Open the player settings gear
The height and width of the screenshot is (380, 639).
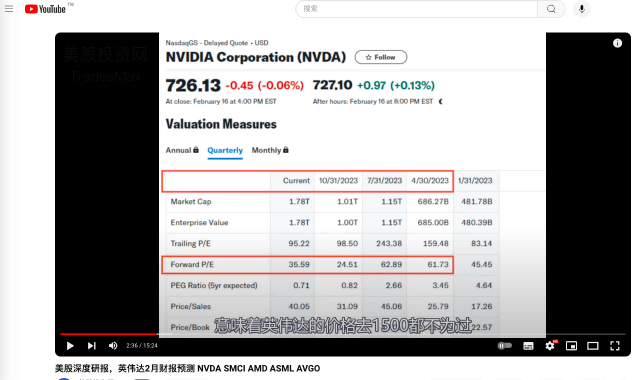pos(550,346)
